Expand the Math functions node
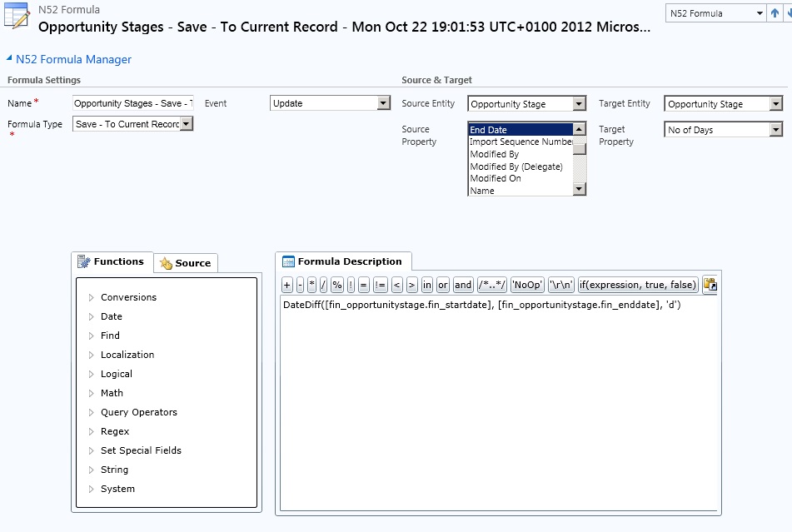Viewport: 792px width, 532px height. click(x=92, y=393)
